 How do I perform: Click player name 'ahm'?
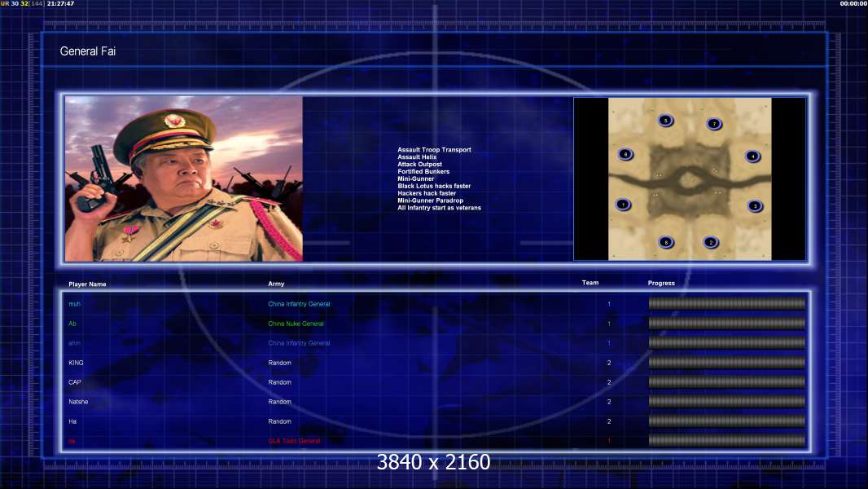coord(74,343)
